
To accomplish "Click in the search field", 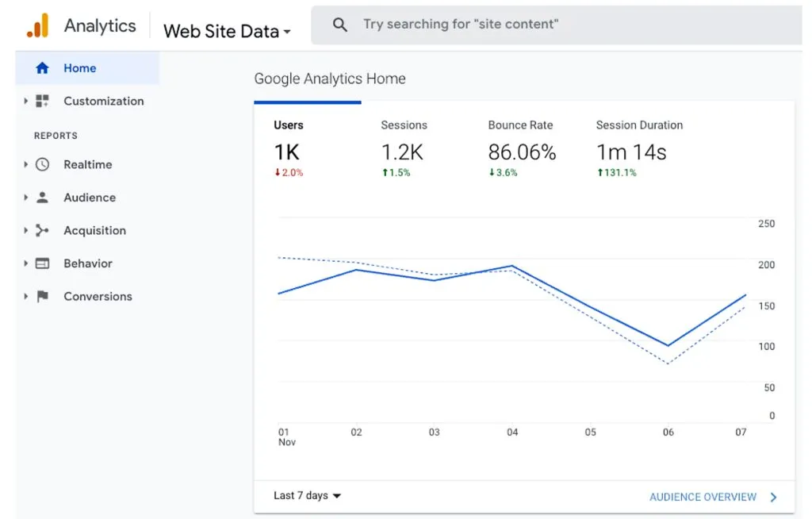I will (x=557, y=25).
